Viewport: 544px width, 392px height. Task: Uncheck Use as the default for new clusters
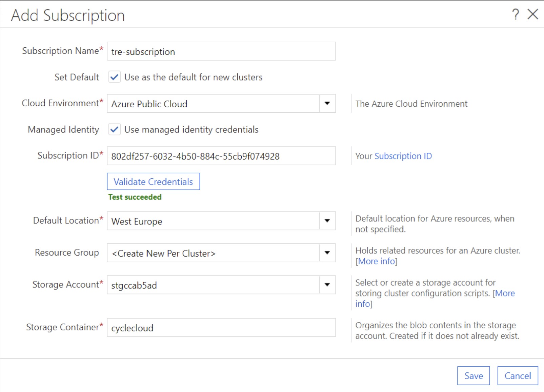(x=115, y=77)
